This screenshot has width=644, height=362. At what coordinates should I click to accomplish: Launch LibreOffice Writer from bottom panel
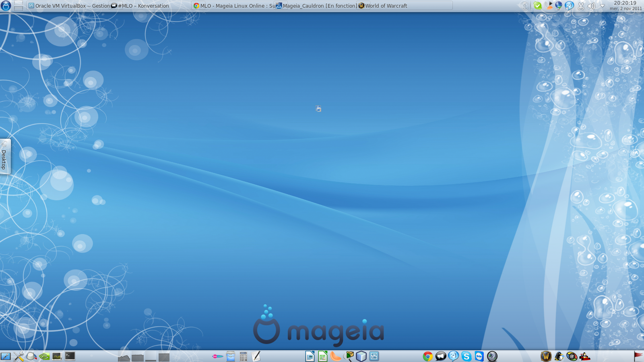click(x=310, y=356)
